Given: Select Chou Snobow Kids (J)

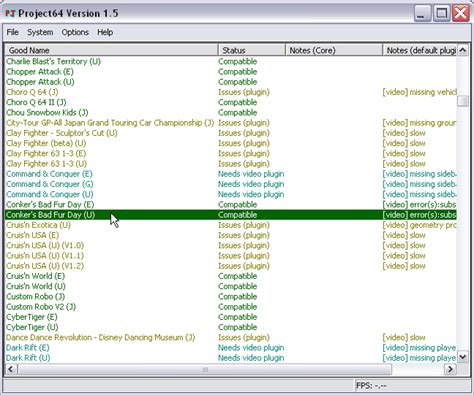Looking at the screenshot, I should point(47,113).
